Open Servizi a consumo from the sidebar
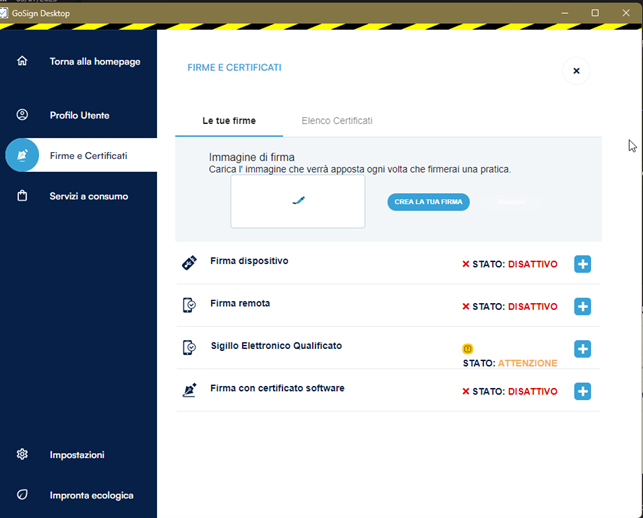The width and height of the screenshot is (643, 518). tap(89, 196)
